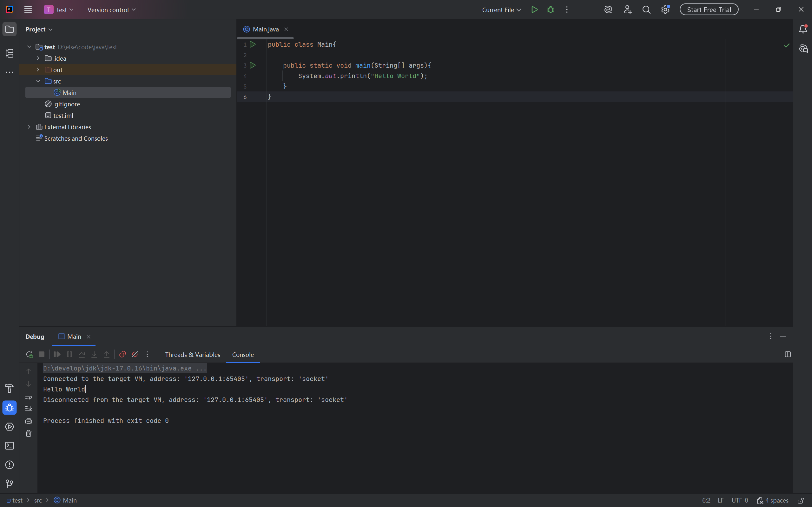The image size is (812, 507).
Task: Open debugger toolbar more options
Action: point(147,354)
